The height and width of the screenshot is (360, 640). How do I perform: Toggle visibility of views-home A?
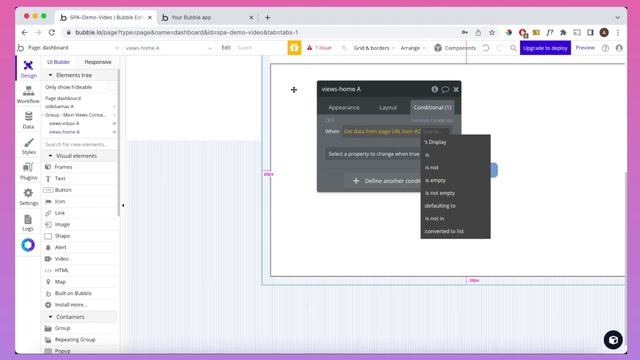point(114,132)
